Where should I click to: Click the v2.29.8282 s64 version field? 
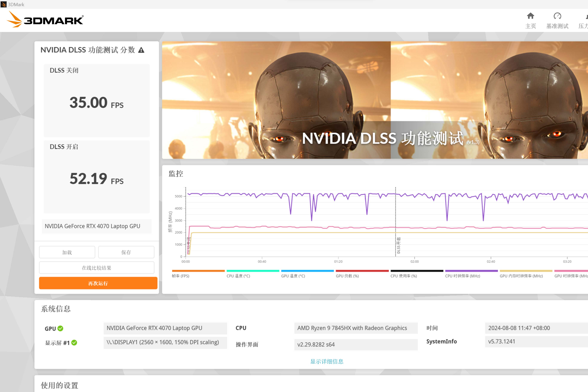coord(356,344)
